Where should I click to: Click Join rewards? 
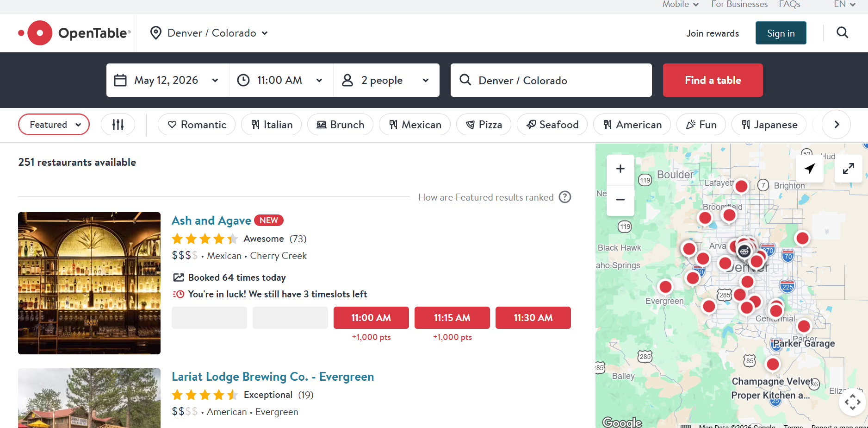point(713,33)
